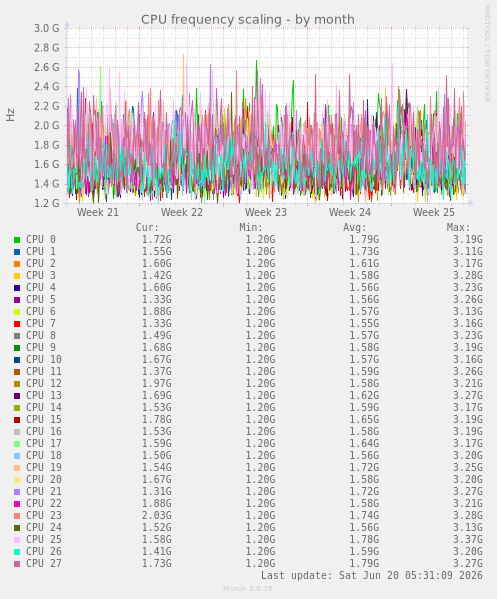This screenshot has width=497, height=599.
Task: Click the red CPU 7 legend swatch
Action: [x=17, y=324]
